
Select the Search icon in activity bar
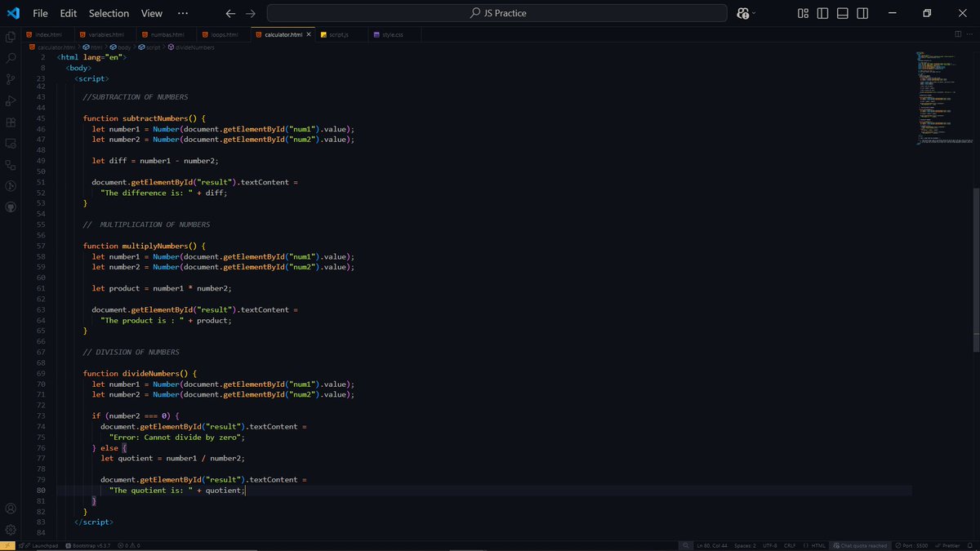pyautogui.click(x=11, y=59)
